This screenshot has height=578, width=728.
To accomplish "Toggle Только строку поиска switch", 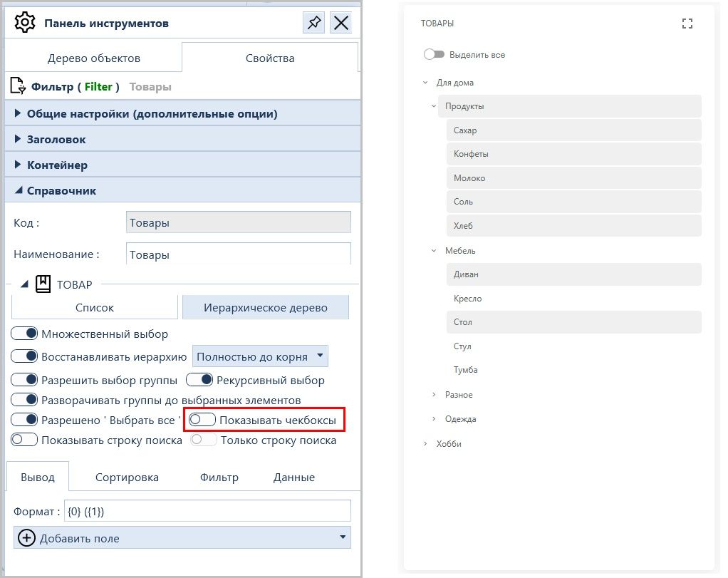I will [x=203, y=440].
